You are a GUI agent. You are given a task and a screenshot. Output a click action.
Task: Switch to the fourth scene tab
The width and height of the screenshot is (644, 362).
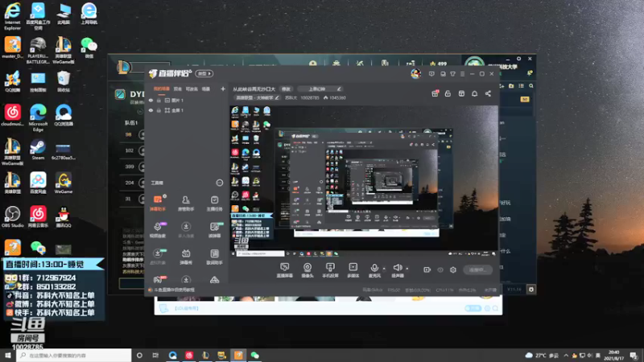coord(206,88)
